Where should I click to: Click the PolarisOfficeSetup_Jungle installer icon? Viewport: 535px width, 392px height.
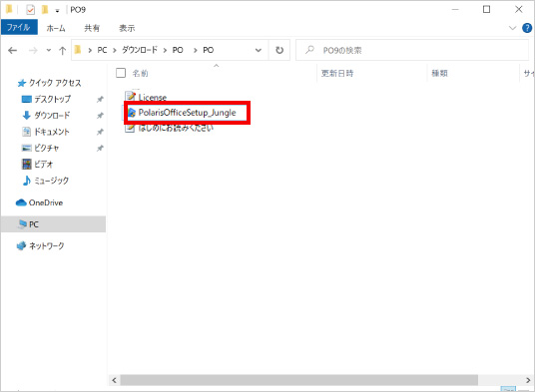click(x=132, y=113)
